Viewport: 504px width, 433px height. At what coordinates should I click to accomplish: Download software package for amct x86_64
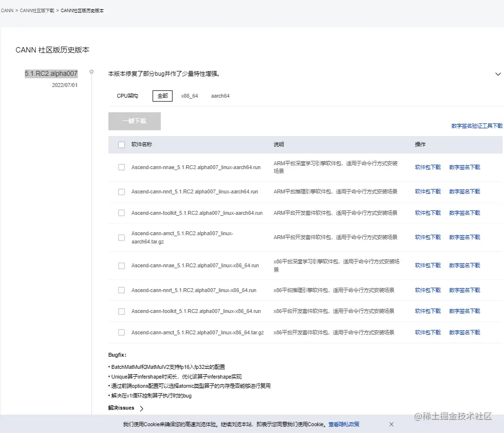(x=428, y=332)
